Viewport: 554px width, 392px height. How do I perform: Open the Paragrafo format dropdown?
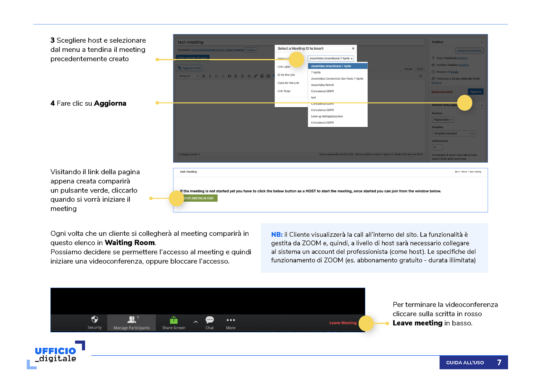188,76
